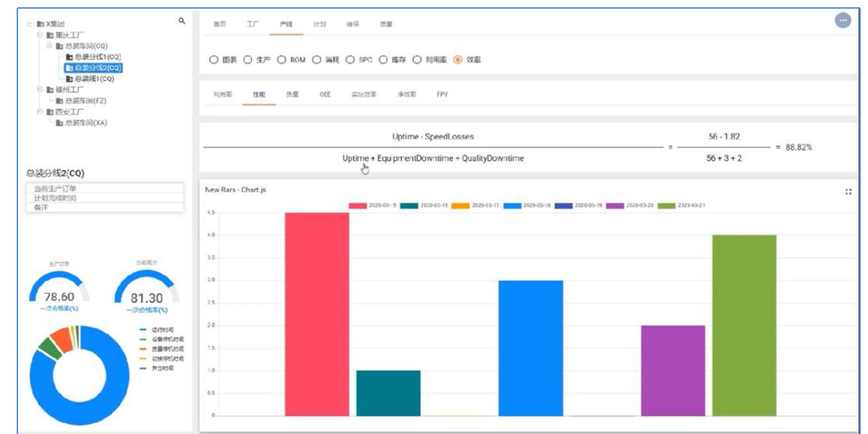The height and width of the screenshot is (434, 868).
Task: Click the X集团 root folder icon
Action: click(x=41, y=24)
